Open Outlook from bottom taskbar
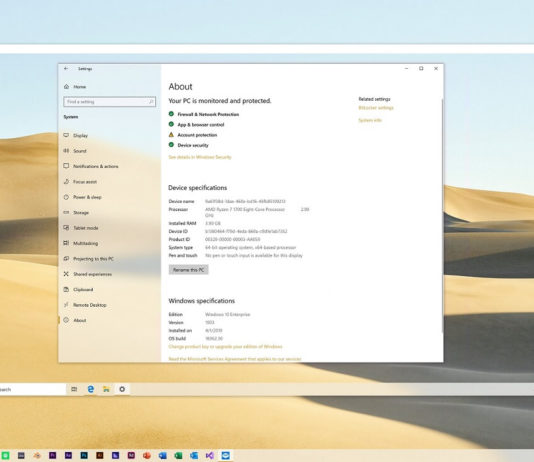Viewport: 534px width, 462px height. [194, 455]
